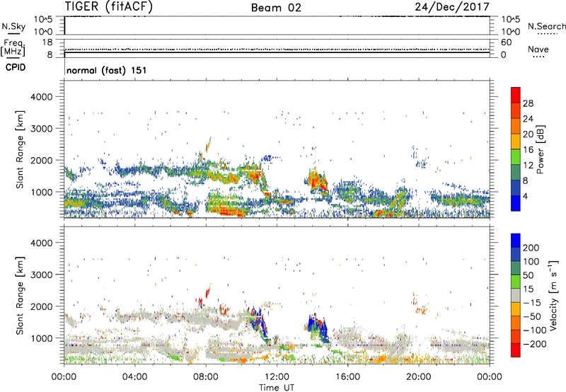The image size is (566, 392).
Task: Click the "04:00" time tick label
Action: tap(134, 377)
